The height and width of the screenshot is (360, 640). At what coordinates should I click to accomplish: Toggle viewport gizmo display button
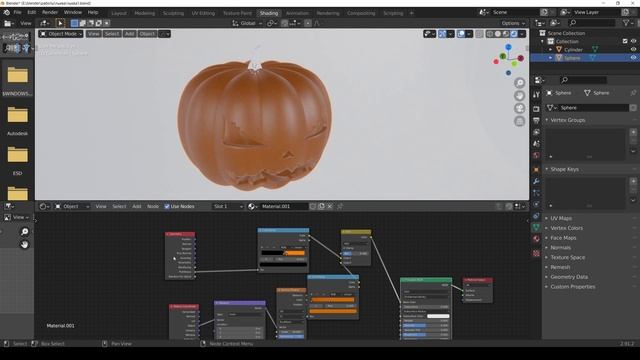(442, 34)
